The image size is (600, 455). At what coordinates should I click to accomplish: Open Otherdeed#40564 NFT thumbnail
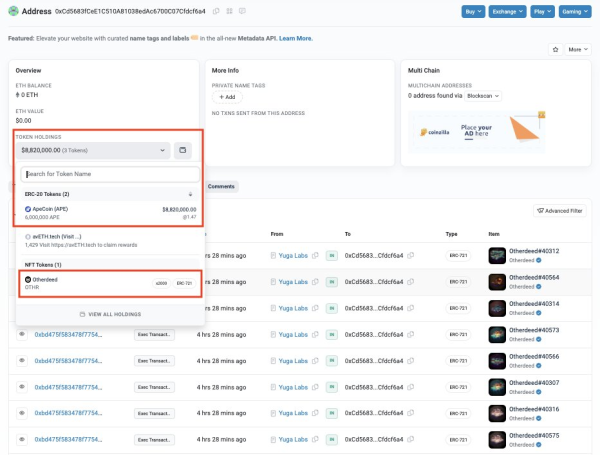497,282
